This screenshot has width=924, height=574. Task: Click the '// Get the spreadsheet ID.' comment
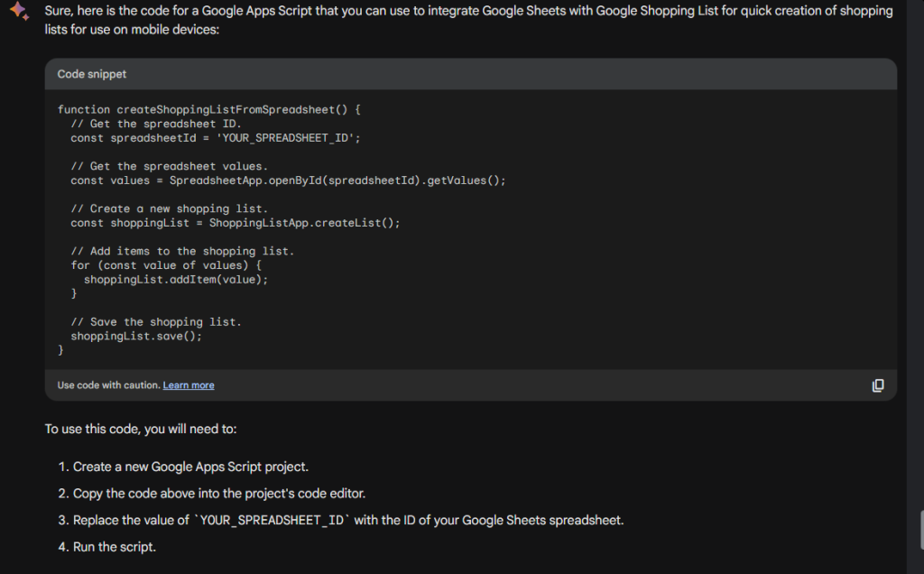156,124
